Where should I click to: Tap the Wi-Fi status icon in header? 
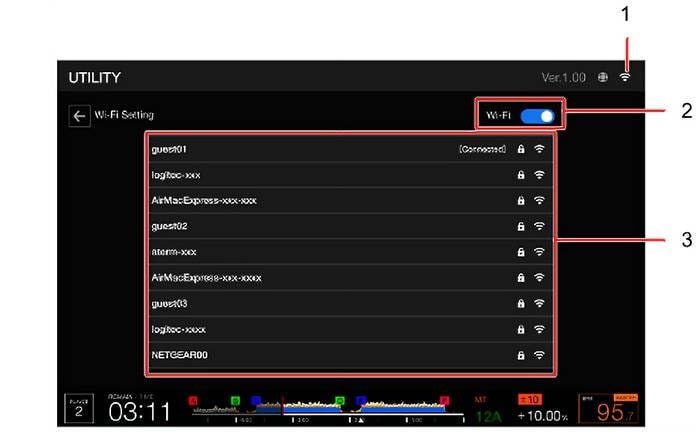click(x=626, y=77)
